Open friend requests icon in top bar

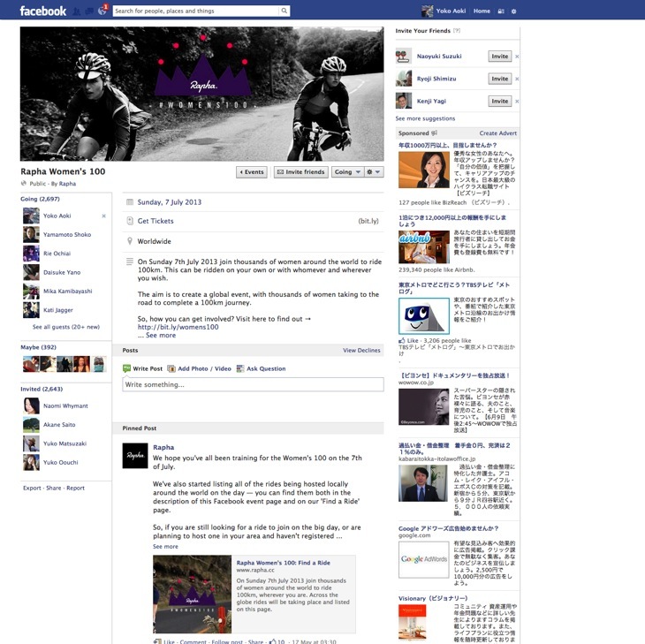pyautogui.click(x=77, y=11)
